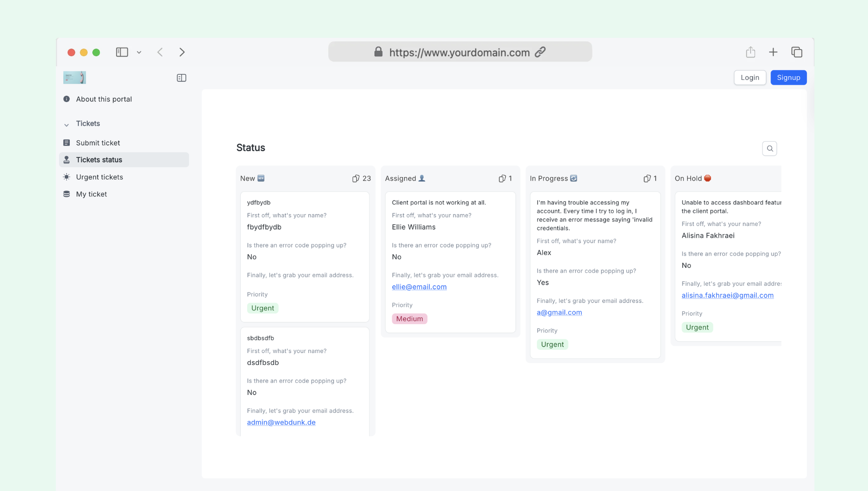Collapse the Tickets section chevron

(67, 124)
